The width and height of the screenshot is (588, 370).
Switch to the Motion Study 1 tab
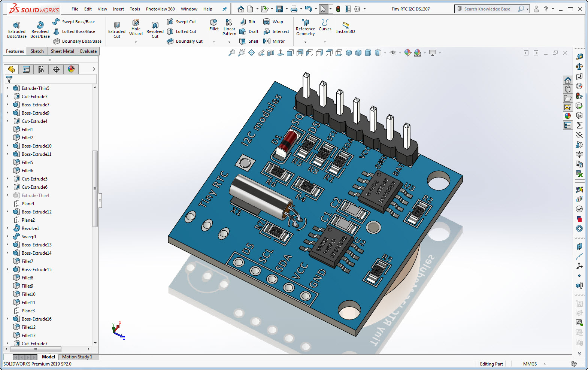tap(77, 357)
